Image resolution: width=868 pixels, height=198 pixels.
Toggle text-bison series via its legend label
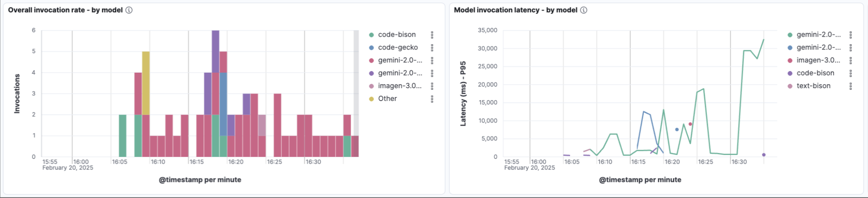813,86
